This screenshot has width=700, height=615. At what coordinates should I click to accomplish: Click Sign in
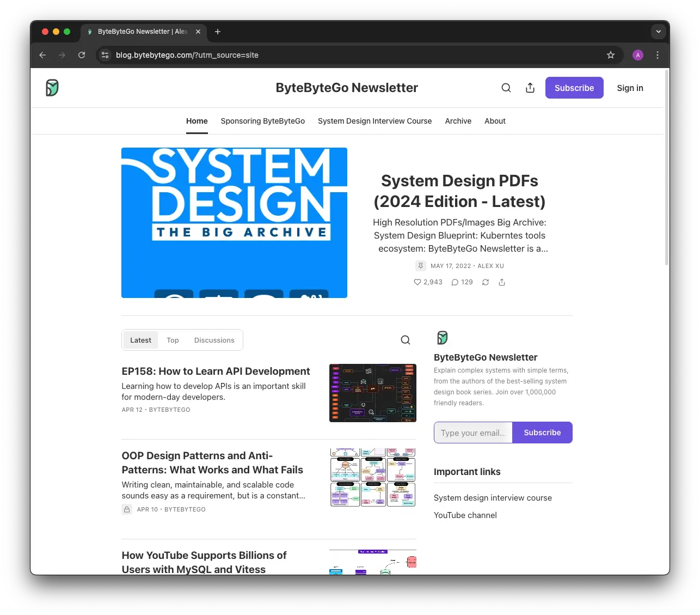click(x=630, y=88)
